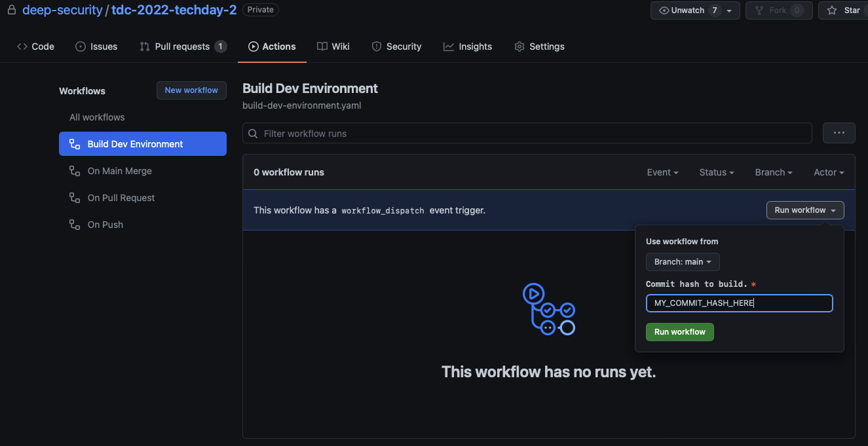Click the Build Dev Environment heading
Screen dimensions: 868x446
click(x=310, y=88)
